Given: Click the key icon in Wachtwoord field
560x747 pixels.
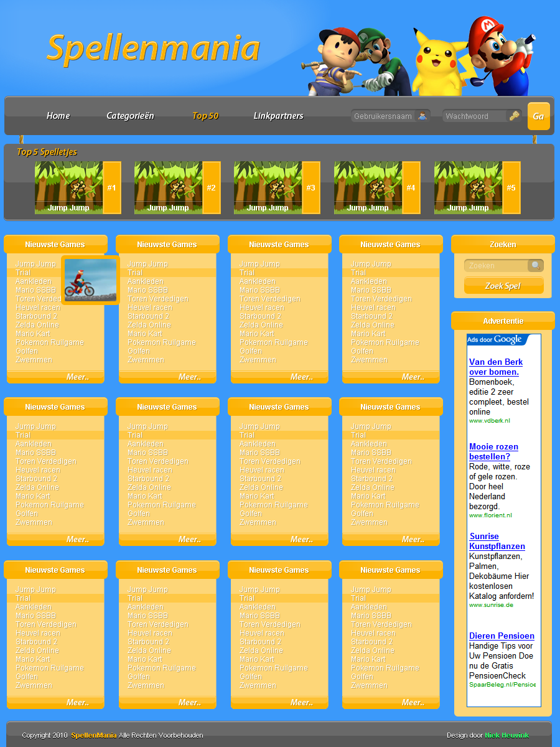Looking at the screenshot, I should [514, 116].
